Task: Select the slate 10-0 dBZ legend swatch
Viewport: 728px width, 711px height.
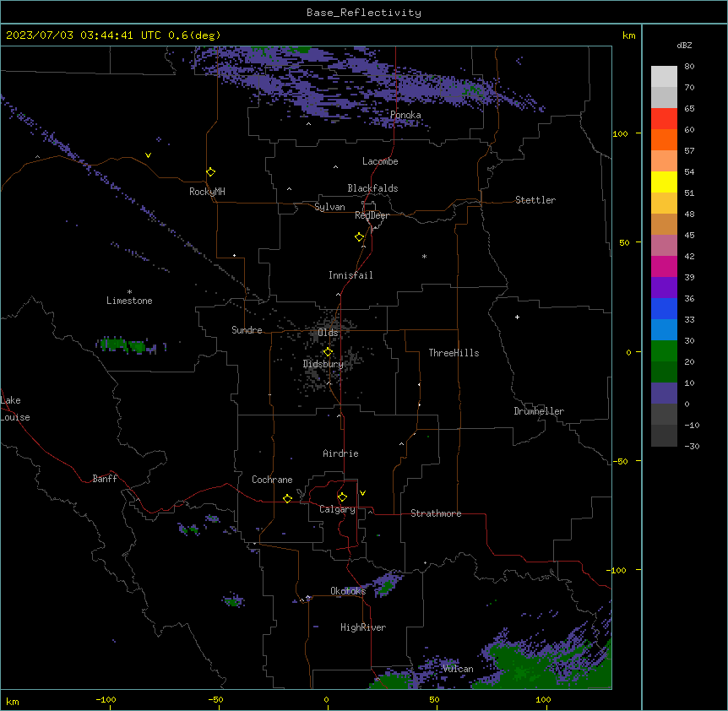Action: click(664, 393)
